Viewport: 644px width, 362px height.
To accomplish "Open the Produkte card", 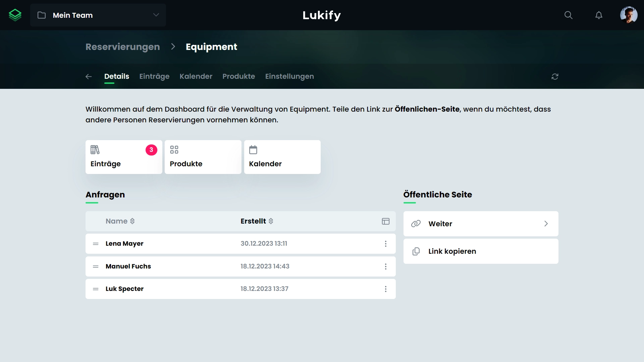I will (x=203, y=157).
